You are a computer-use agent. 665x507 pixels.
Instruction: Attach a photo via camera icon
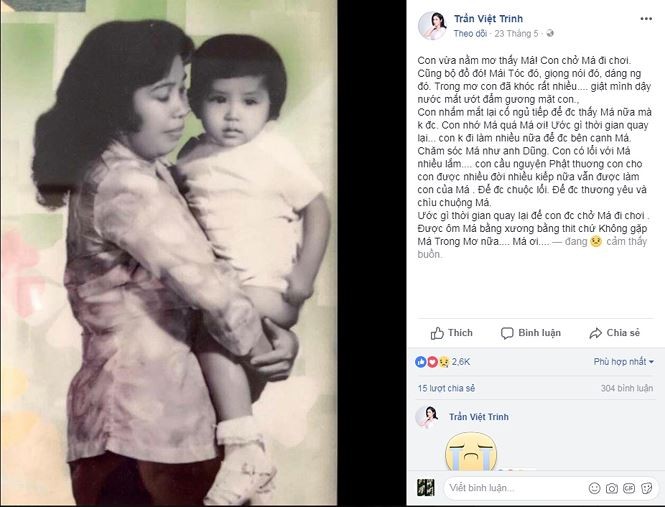tap(612, 488)
